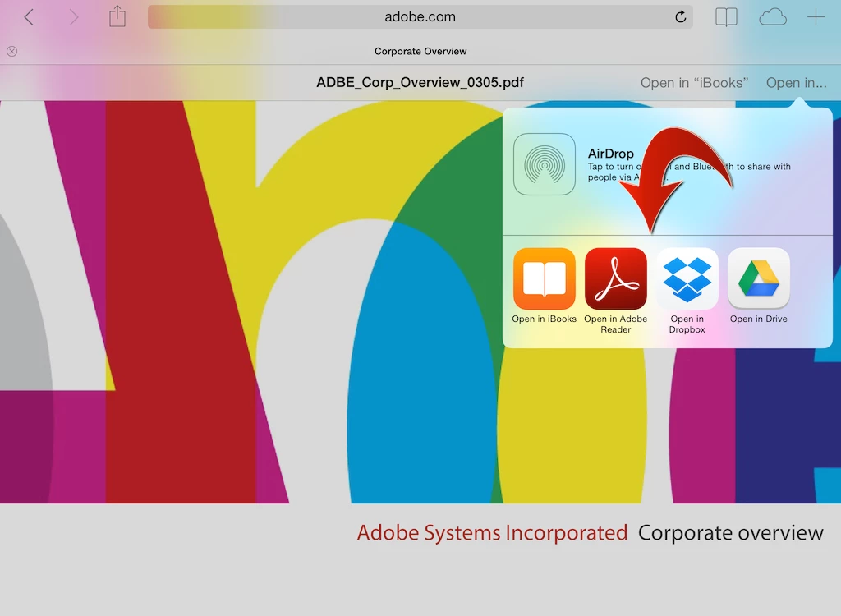This screenshot has height=616, width=841.
Task: Tap the Safari forward arrow
Action: pyautogui.click(x=74, y=17)
